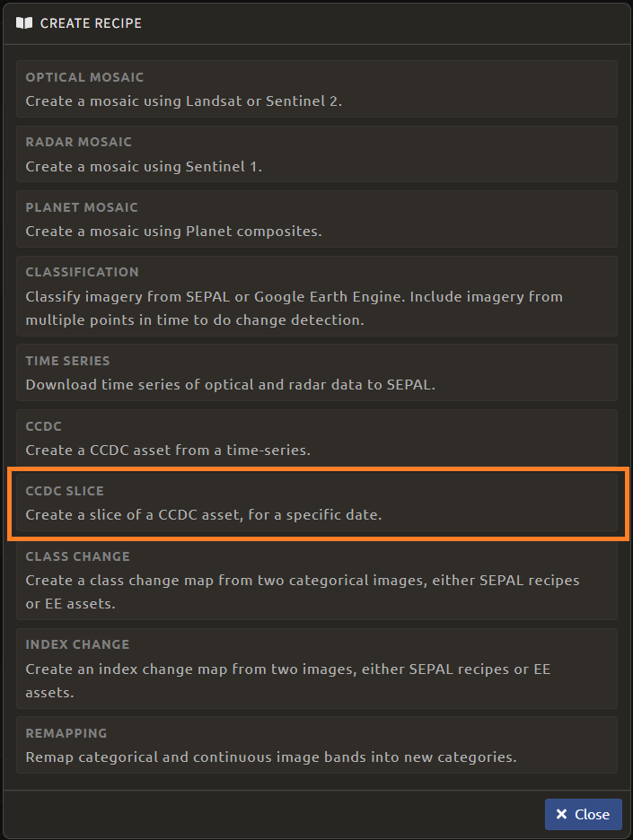The width and height of the screenshot is (633, 840).
Task: Click the book icon in the header
Action: (24, 22)
